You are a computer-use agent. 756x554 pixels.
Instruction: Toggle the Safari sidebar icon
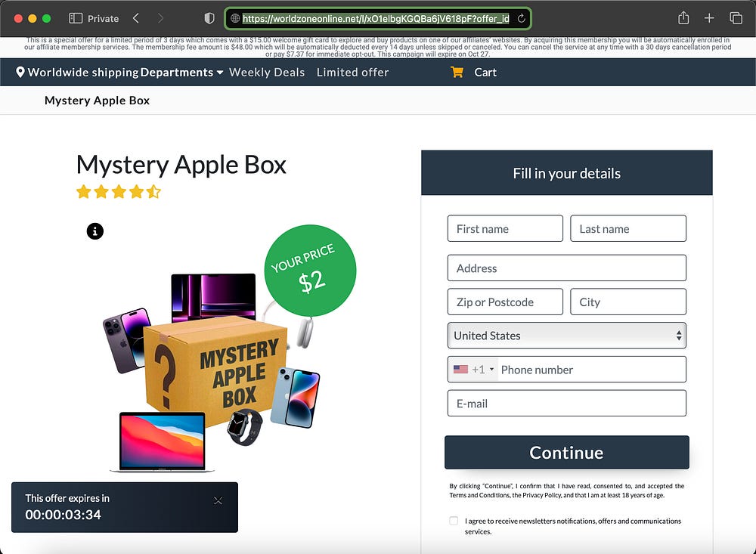tap(76, 18)
